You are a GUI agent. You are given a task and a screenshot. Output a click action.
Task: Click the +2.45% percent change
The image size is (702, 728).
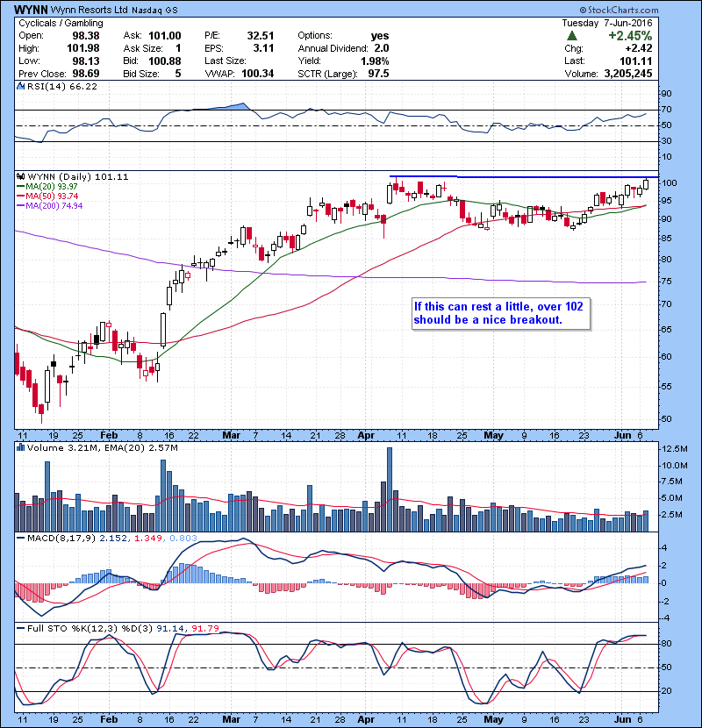(x=630, y=36)
